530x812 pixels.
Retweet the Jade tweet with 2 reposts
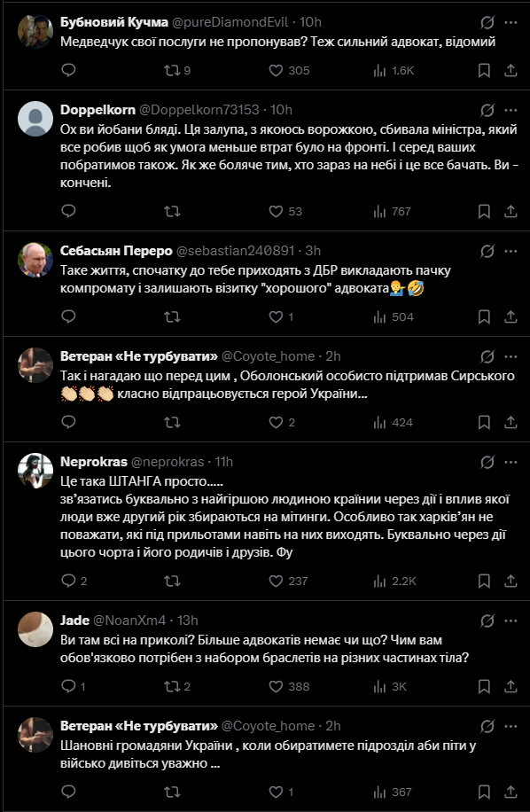click(x=177, y=687)
